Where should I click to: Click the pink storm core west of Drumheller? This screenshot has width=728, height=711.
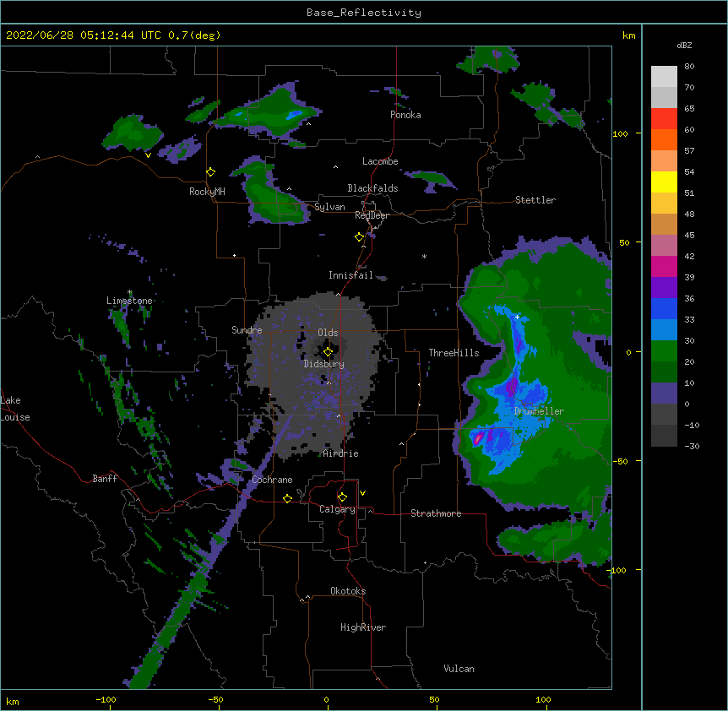pos(477,438)
